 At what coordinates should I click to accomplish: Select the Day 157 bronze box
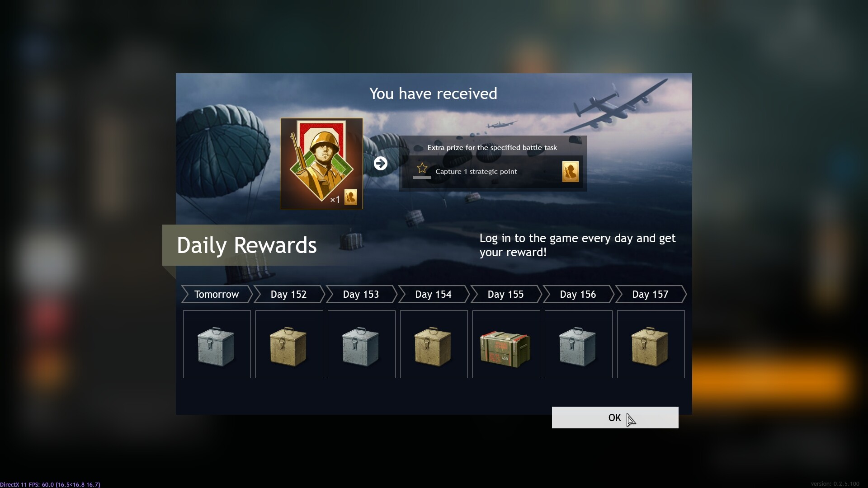(651, 344)
